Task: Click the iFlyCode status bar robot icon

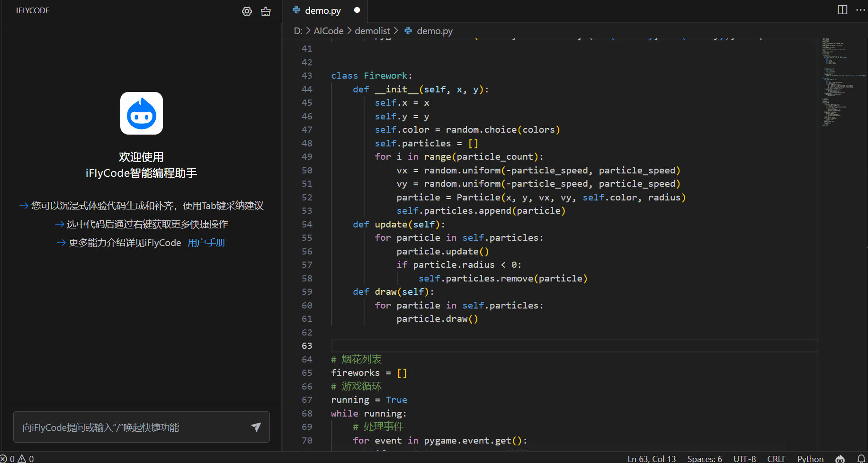Action: coord(840,458)
